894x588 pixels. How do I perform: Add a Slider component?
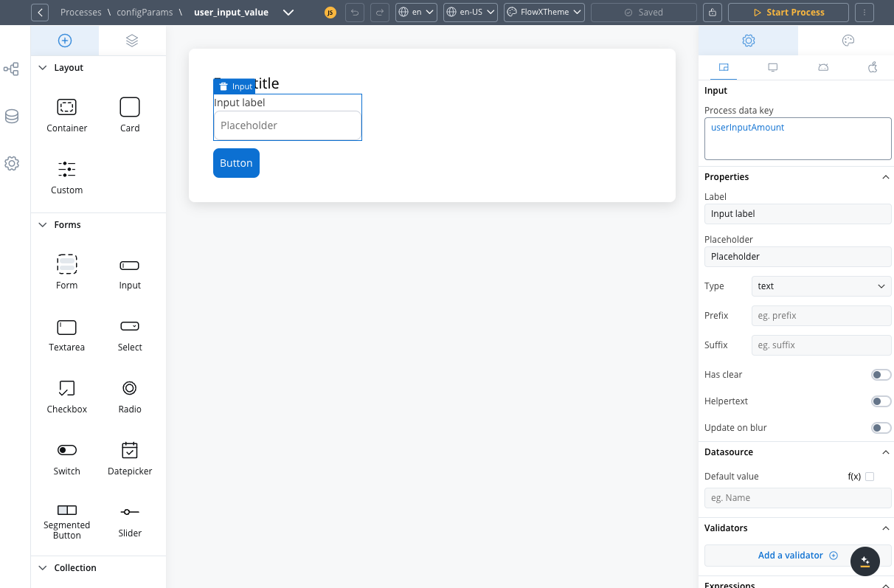130,522
